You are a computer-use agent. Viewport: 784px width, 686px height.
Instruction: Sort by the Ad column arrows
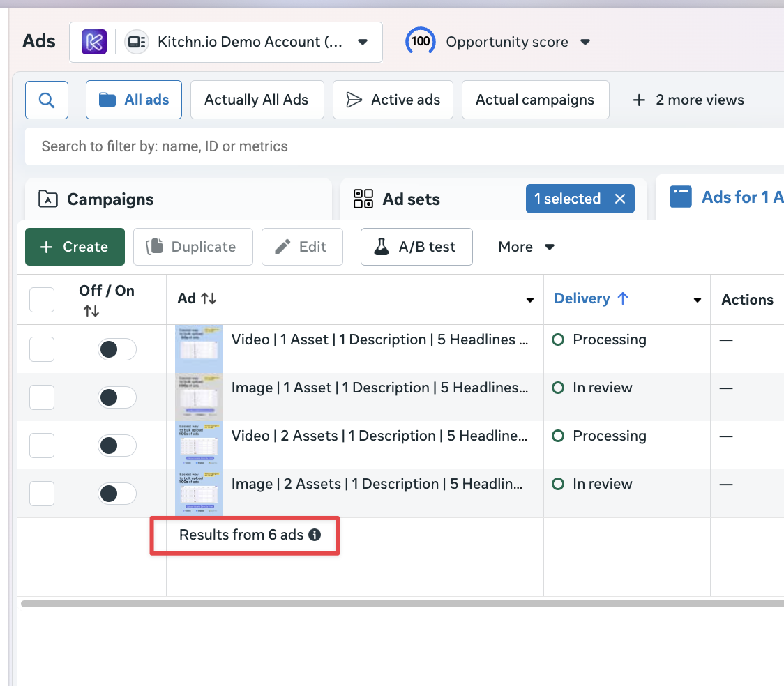209,298
